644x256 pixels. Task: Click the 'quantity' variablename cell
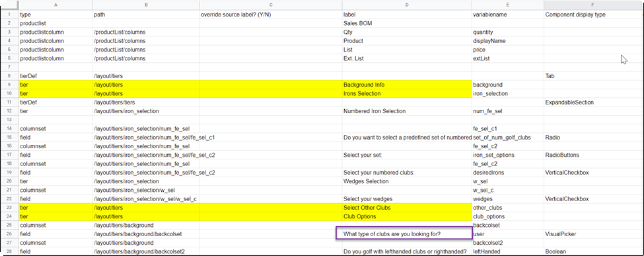click(508, 32)
